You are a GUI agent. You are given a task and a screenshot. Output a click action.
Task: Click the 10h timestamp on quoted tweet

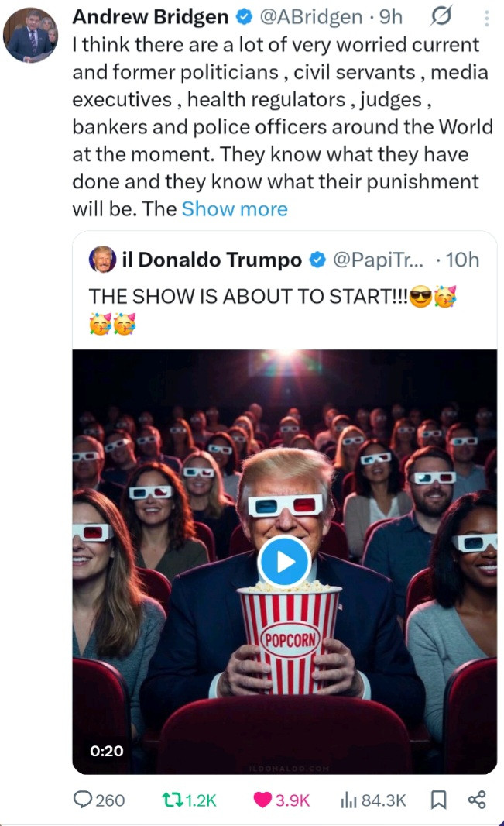(462, 260)
